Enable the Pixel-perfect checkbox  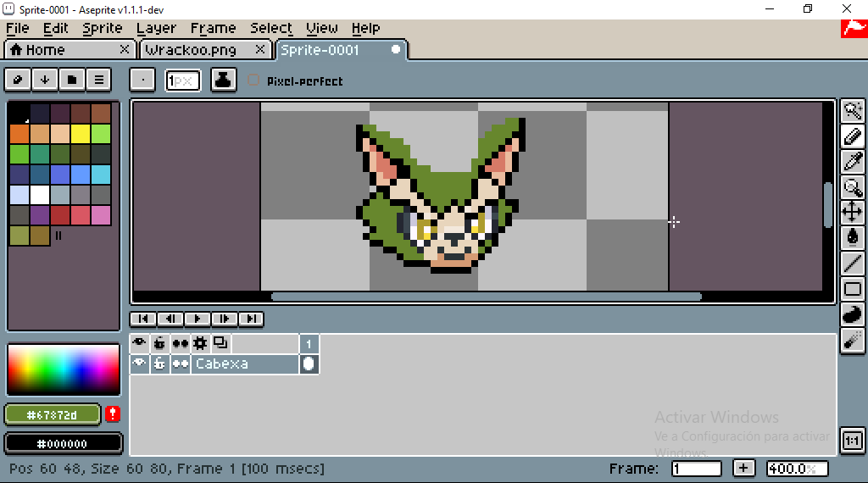253,80
